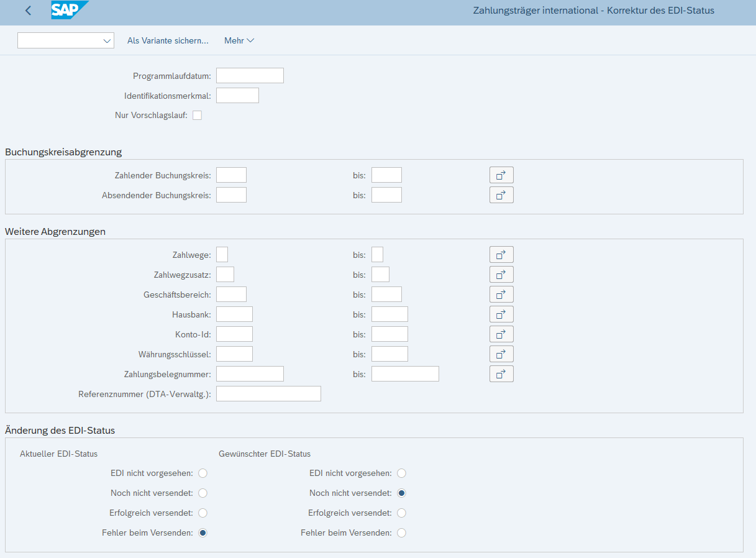
Task: Open multiple selection for Währungsschlüssel
Action: pos(501,354)
